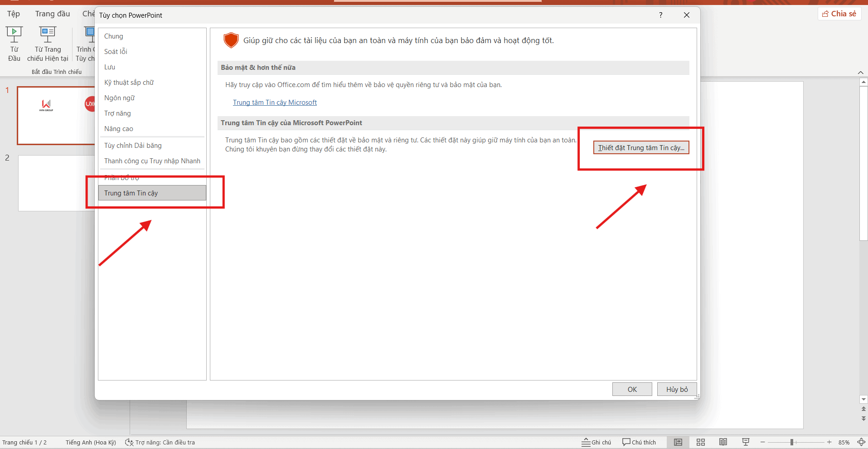Screen dimensions: 868x449
Task: Open the Chia sẻ share button
Action: pos(839,14)
